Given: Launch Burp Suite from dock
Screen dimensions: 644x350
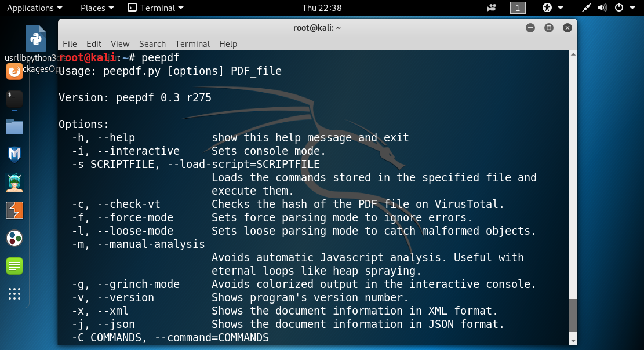Looking at the screenshot, I should 14,210.
